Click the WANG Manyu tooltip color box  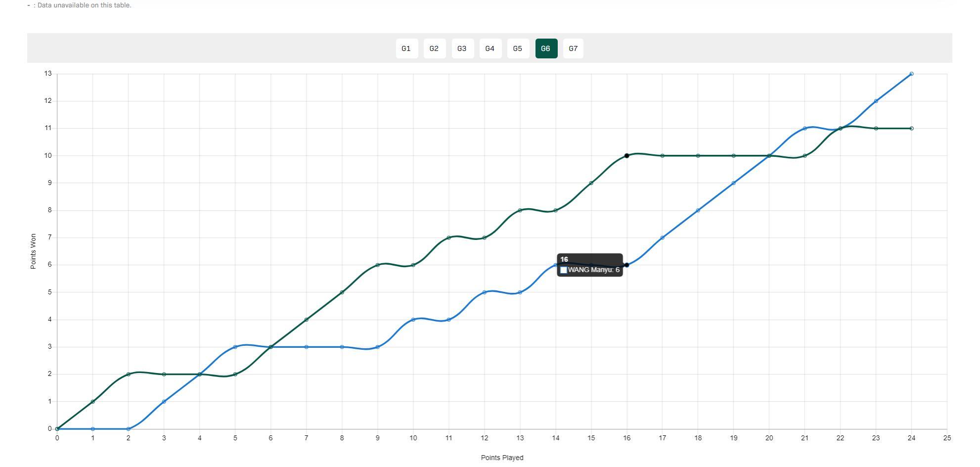coord(564,270)
